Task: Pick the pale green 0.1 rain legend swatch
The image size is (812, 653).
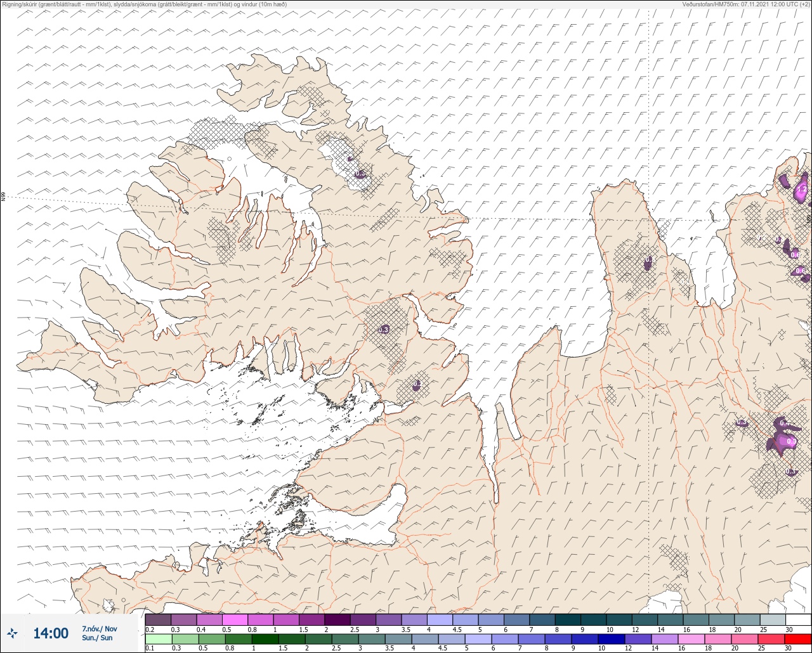Action: tap(158, 638)
